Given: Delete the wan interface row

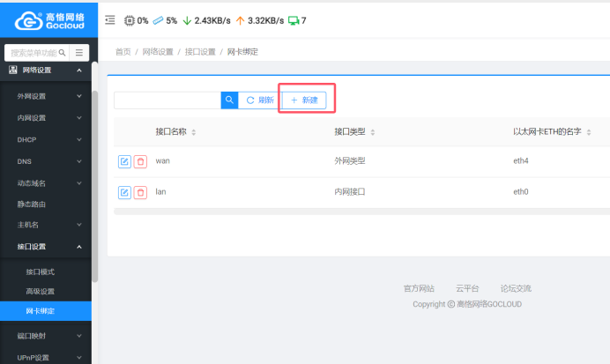Looking at the screenshot, I should pos(140,161).
